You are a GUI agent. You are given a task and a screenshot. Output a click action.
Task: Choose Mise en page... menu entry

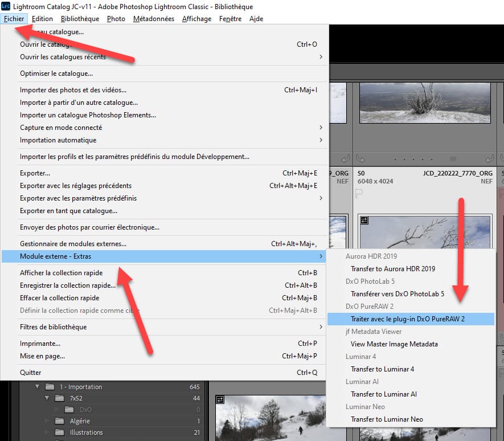pos(165,356)
